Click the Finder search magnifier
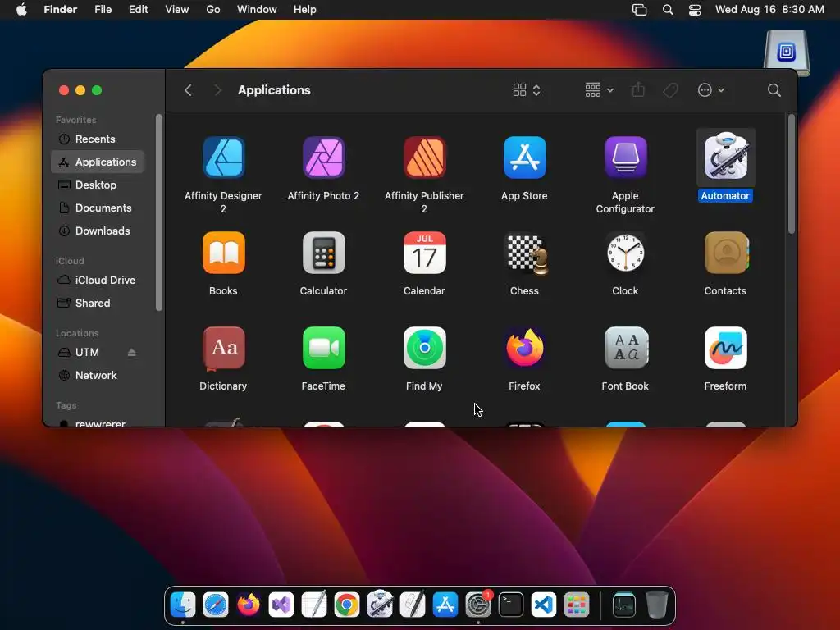The height and width of the screenshot is (630, 840). (x=774, y=90)
